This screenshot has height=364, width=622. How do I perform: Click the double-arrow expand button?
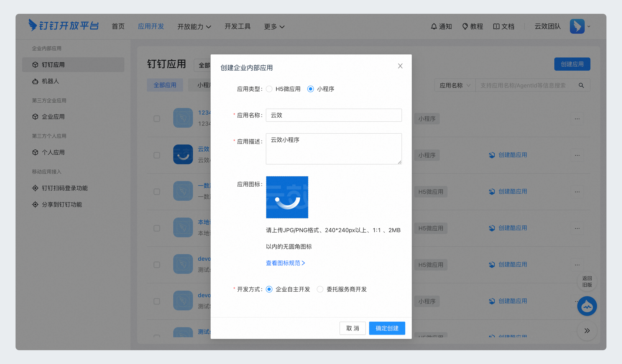(587, 331)
